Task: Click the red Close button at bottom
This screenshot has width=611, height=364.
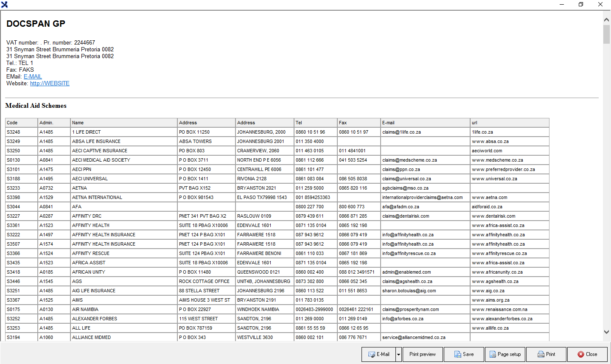Action: coord(587,354)
